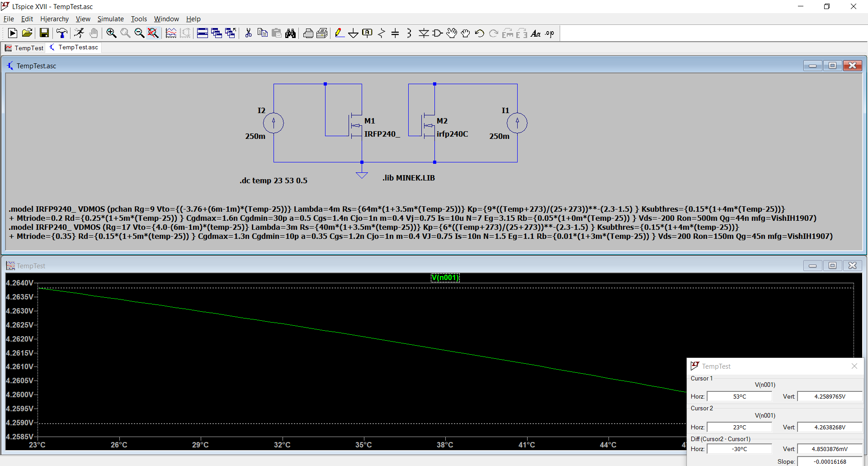
Task: Select the Cut scissors tool
Action: [x=248, y=33]
